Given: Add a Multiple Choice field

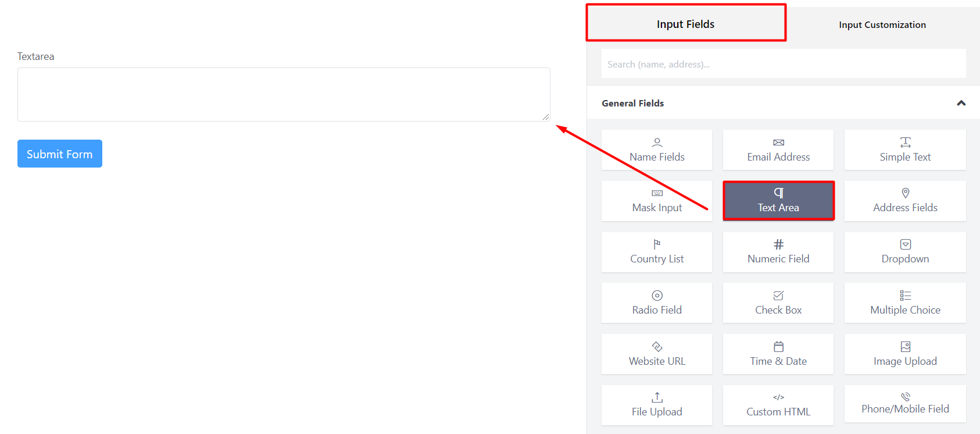Looking at the screenshot, I should tap(904, 303).
